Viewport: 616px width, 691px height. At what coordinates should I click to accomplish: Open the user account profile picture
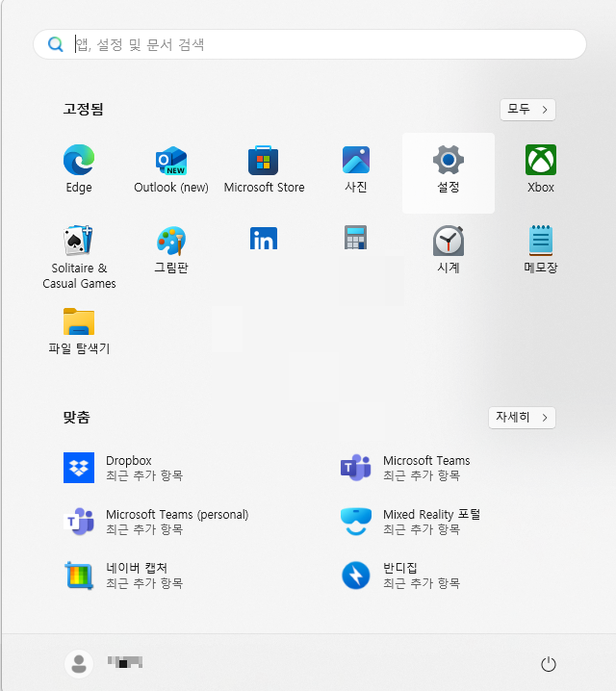coord(79,664)
